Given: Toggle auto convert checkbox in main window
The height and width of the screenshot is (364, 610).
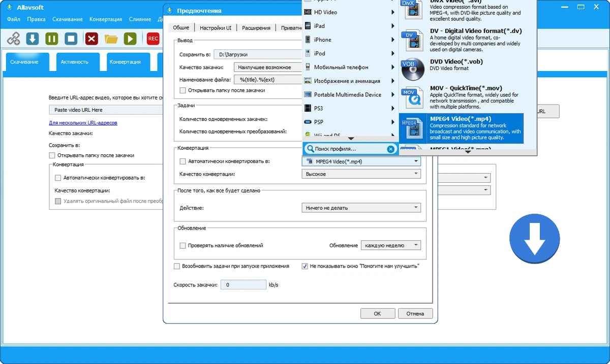Looking at the screenshot, I should click(58, 178).
